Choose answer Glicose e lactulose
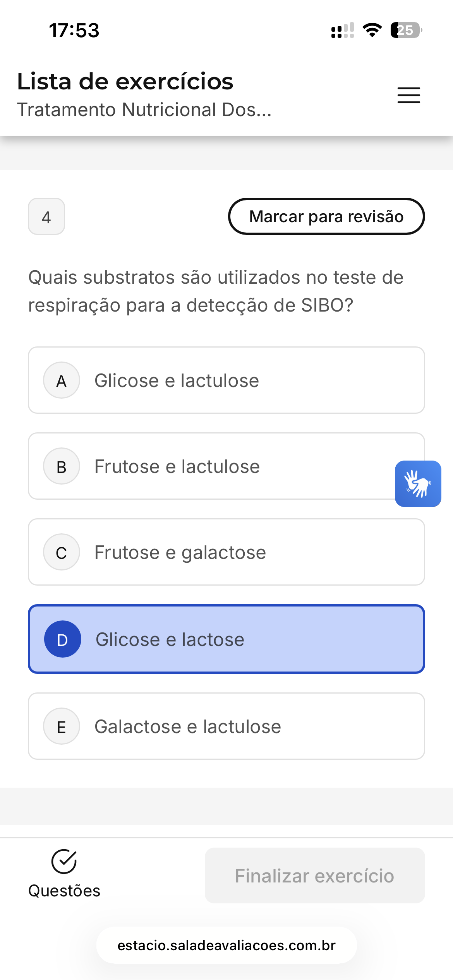This screenshot has height=980, width=453. (x=177, y=380)
